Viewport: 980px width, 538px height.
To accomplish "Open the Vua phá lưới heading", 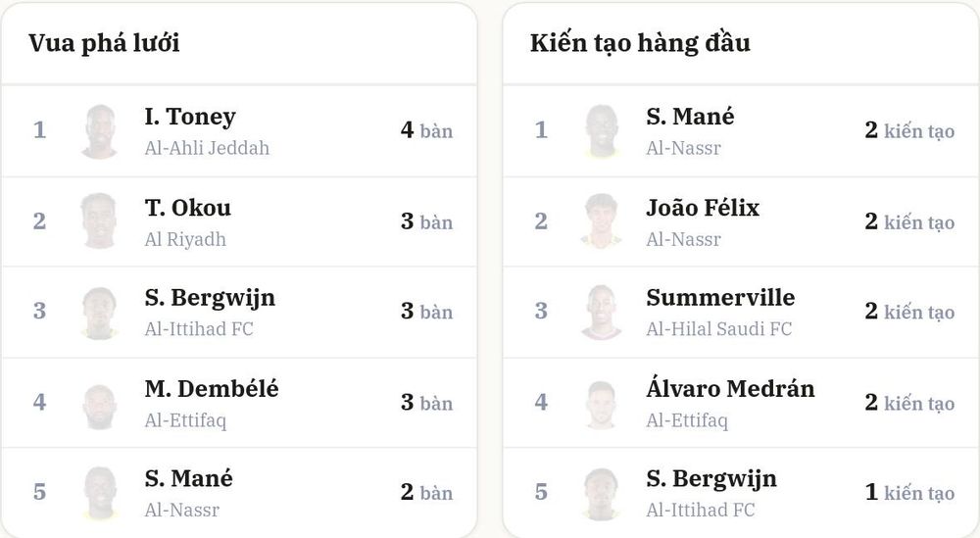I will coord(104,43).
